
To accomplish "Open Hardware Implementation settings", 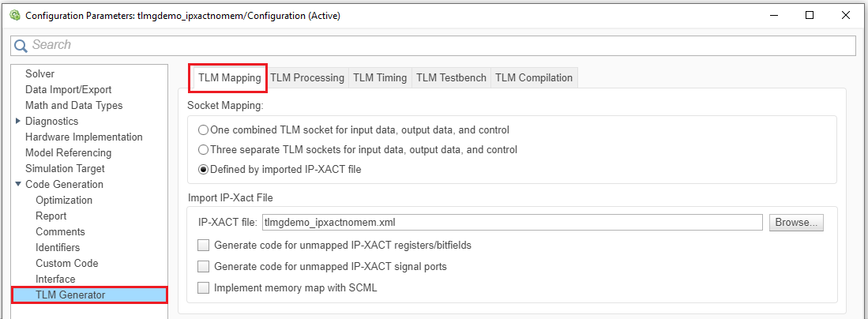I will pos(84,137).
